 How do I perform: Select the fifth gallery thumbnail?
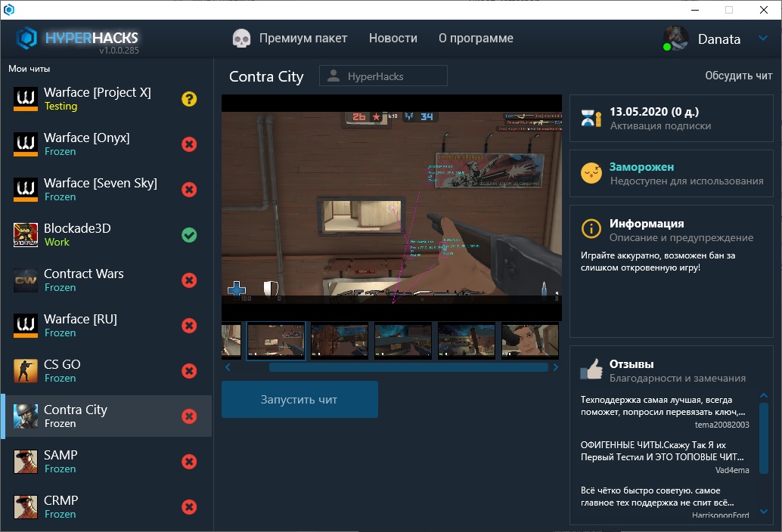click(467, 341)
